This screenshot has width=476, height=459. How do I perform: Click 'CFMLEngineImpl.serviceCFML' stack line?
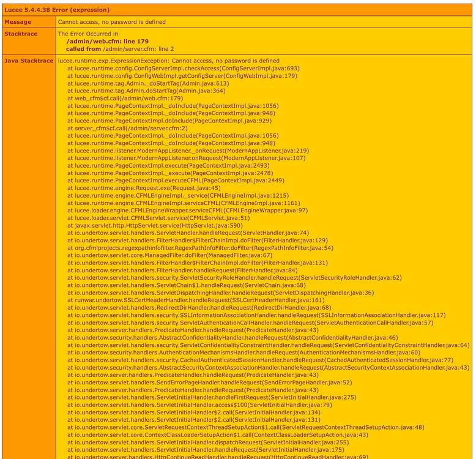(184, 203)
